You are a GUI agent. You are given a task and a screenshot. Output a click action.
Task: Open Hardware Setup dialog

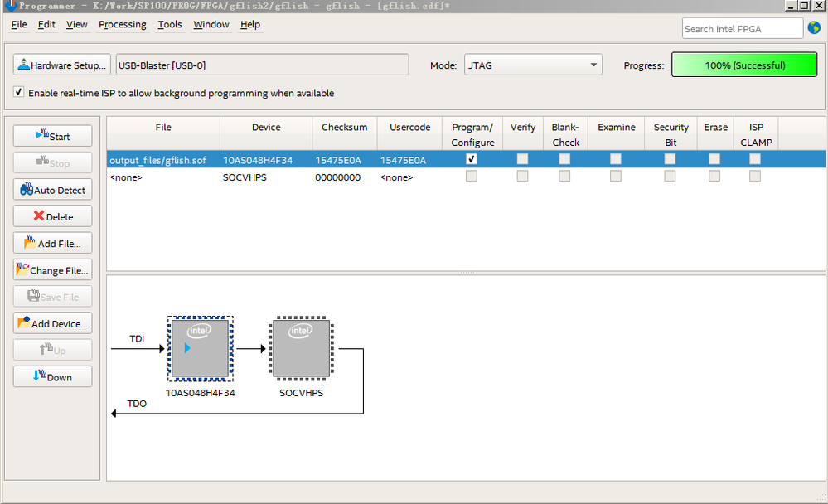tap(62, 65)
